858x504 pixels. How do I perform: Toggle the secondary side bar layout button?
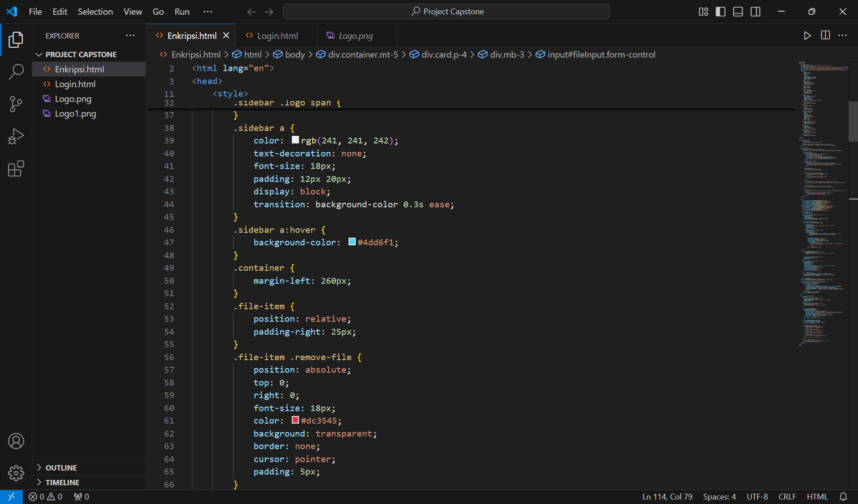click(x=755, y=12)
